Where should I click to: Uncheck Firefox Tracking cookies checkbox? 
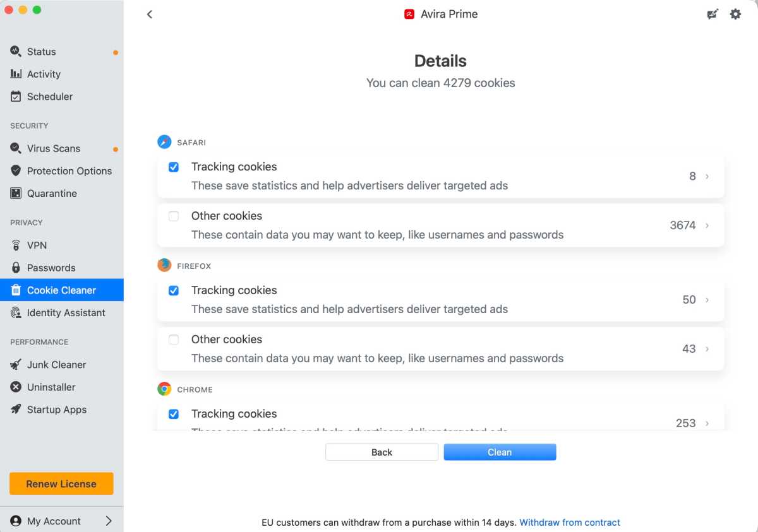(x=174, y=290)
